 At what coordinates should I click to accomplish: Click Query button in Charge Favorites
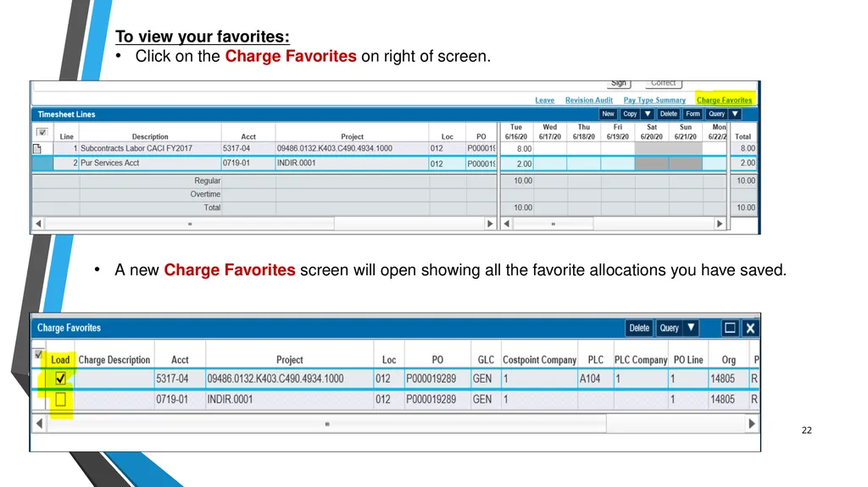(x=669, y=328)
